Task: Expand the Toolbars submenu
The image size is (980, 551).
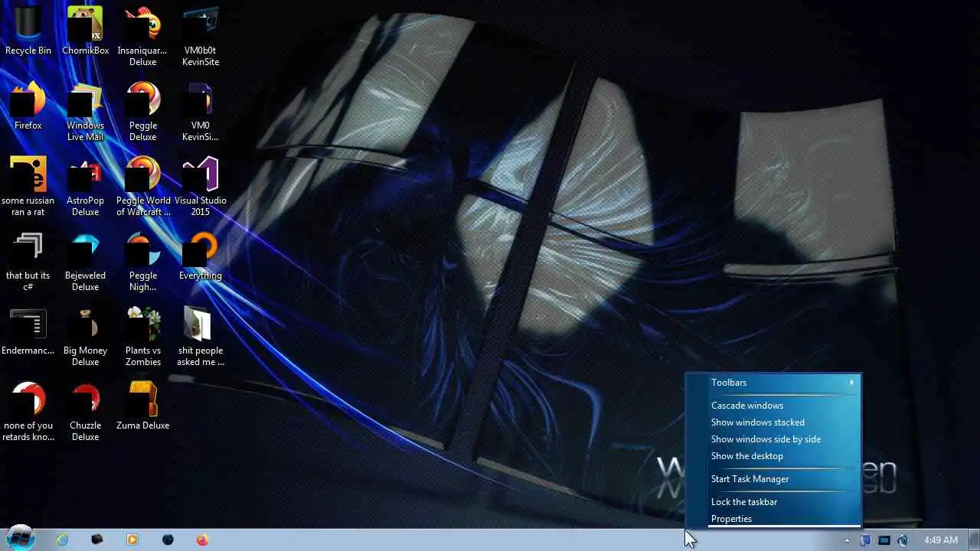Action: (x=773, y=383)
